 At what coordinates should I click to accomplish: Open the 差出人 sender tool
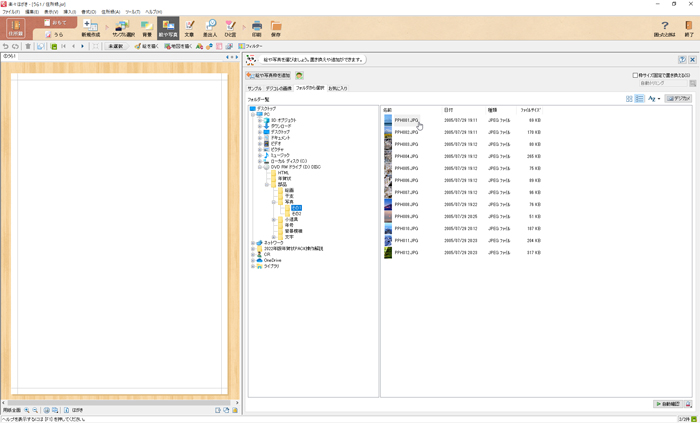(210, 27)
